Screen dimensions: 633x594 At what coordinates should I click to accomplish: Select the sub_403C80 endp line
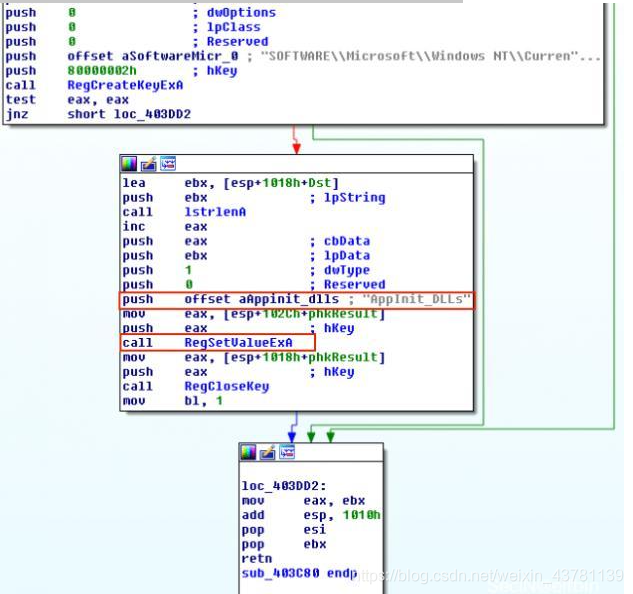pyautogui.click(x=299, y=573)
